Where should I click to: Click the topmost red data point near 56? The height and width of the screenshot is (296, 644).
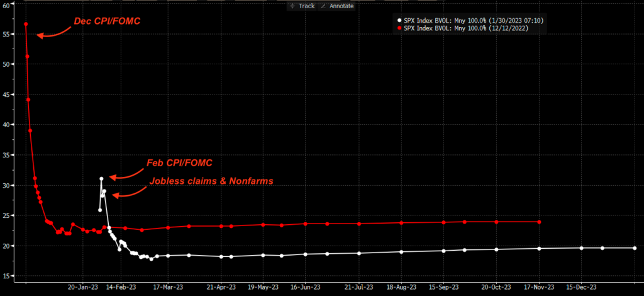tap(26, 25)
